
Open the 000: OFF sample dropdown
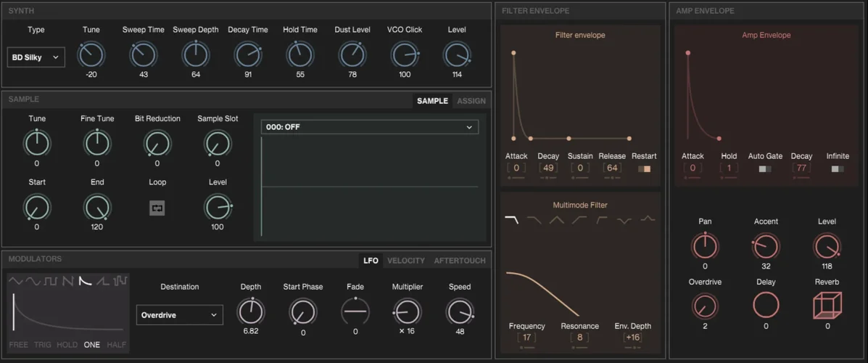click(x=370, y=127)
